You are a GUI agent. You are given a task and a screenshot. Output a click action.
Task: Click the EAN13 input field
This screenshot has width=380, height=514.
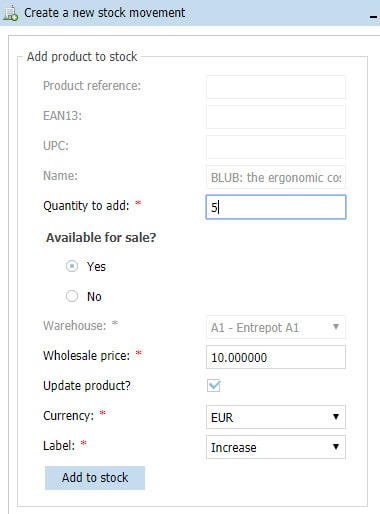[276, 117]
